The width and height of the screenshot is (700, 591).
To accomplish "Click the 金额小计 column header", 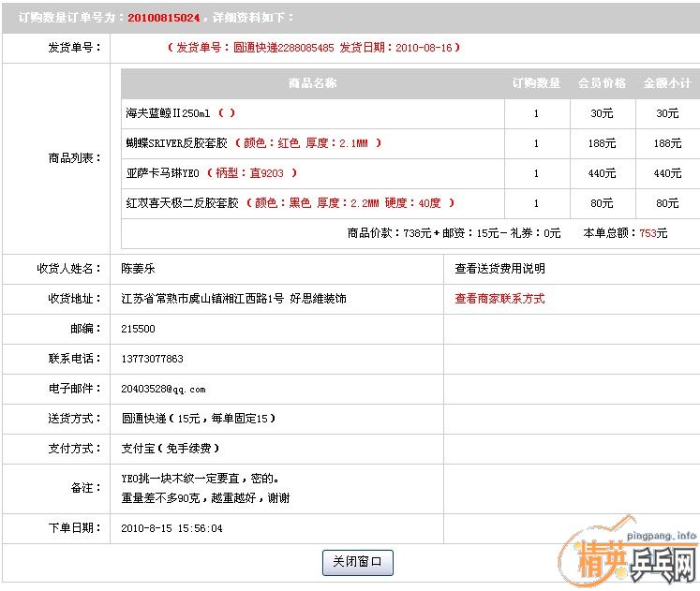I will click(x=666, y=83).
